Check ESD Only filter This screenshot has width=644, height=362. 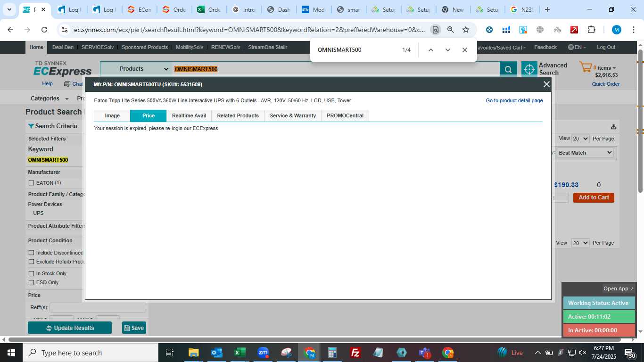(x=32, y=282)
